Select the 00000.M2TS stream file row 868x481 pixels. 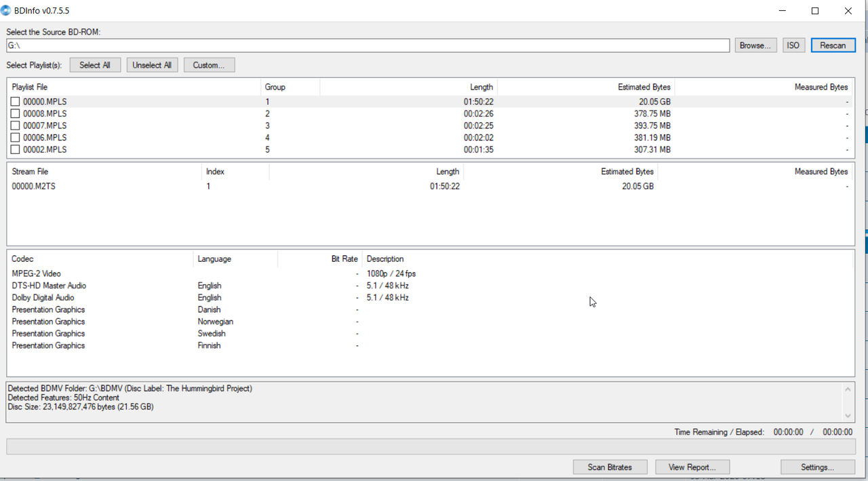[430, 186]
